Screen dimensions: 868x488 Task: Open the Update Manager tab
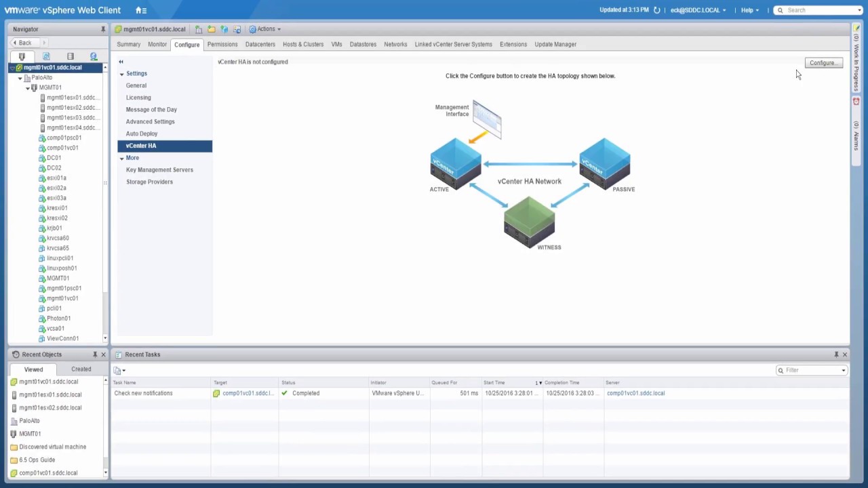(x=555, y=44)
